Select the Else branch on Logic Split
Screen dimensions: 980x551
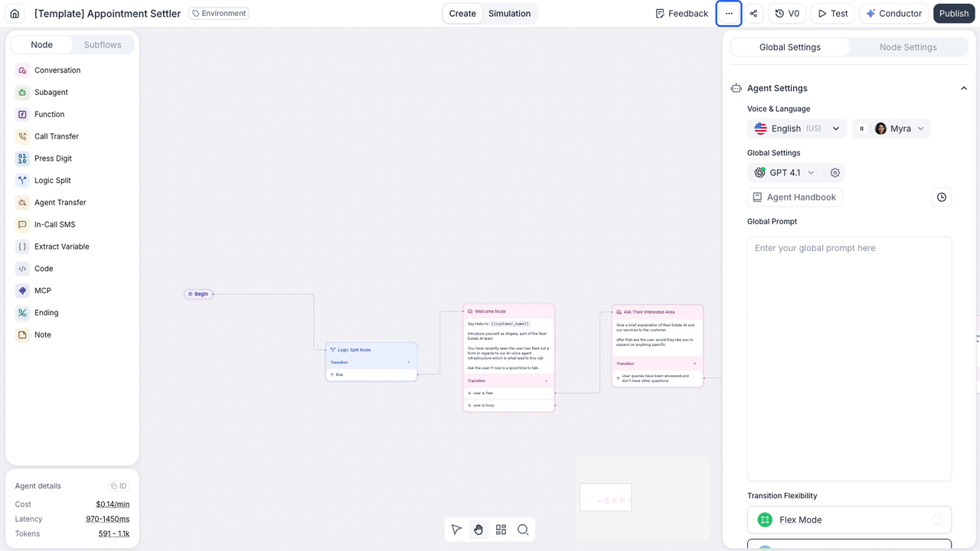(x=371, y=375)
